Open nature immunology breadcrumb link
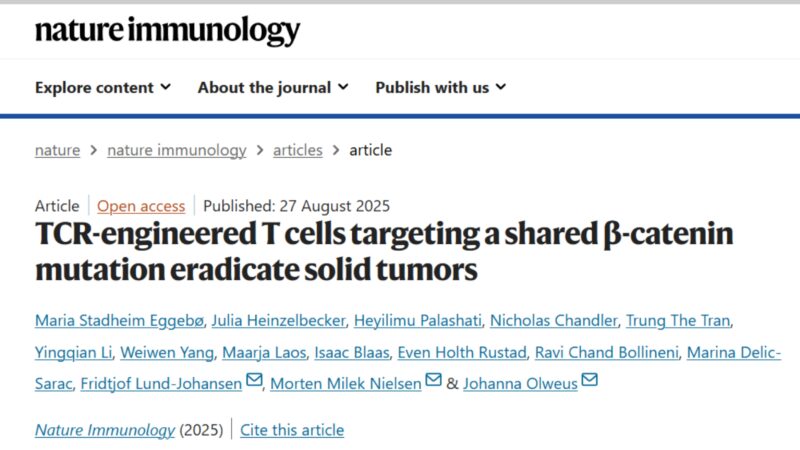This screenshot has width=800, height=450. [177, 151]
